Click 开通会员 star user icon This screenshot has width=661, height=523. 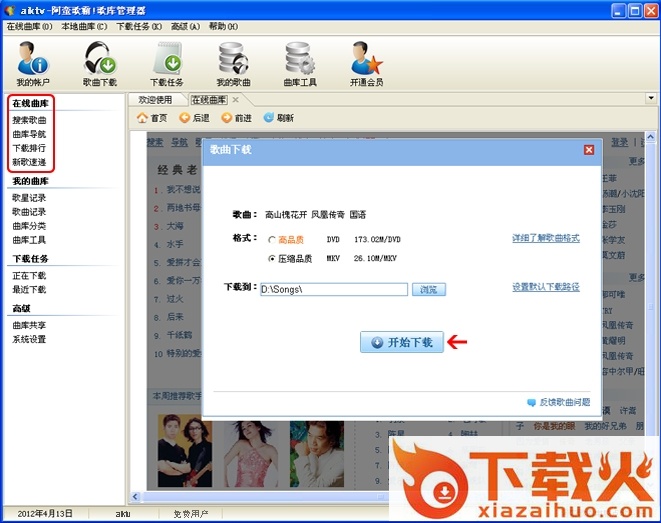tap(366, 59)
